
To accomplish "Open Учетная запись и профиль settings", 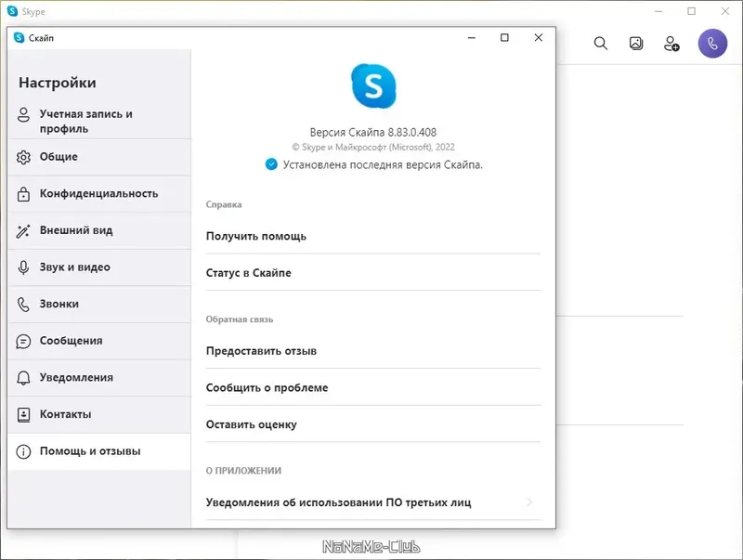I will (99, 122).
